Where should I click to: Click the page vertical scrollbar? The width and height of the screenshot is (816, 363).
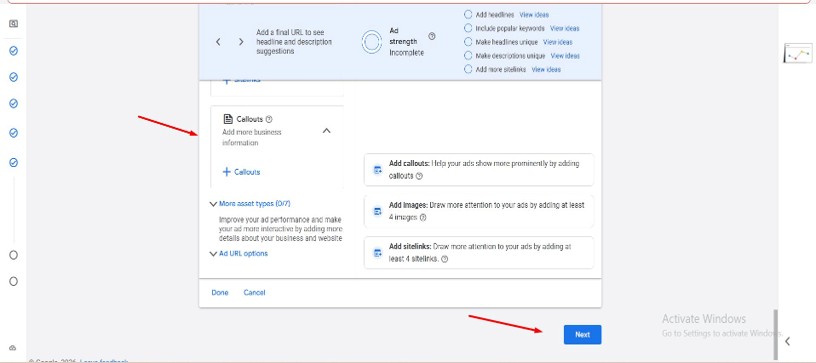(x=775, y=334)
